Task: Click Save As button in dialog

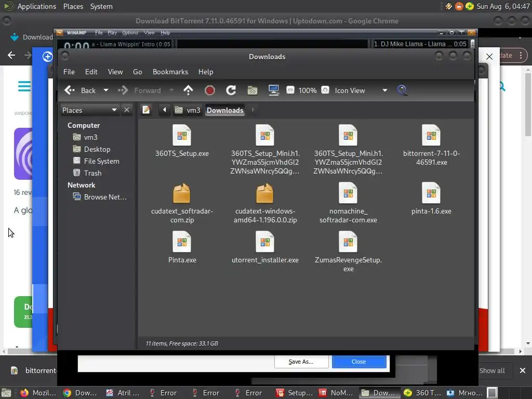Action: click(301, 362)
